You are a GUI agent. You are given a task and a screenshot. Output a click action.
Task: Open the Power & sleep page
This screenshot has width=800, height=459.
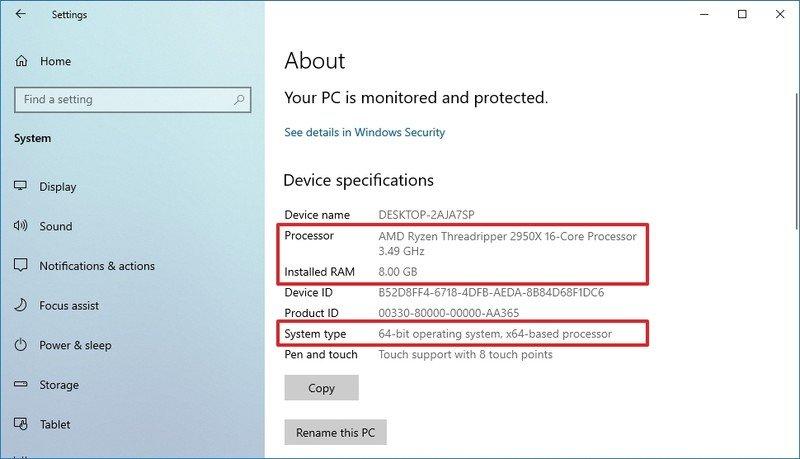76,345
